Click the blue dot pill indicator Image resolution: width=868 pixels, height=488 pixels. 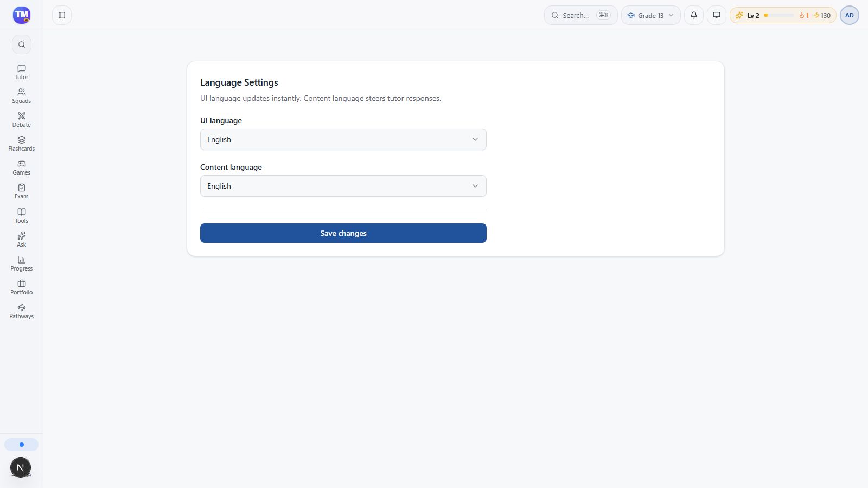coord(22,445)
